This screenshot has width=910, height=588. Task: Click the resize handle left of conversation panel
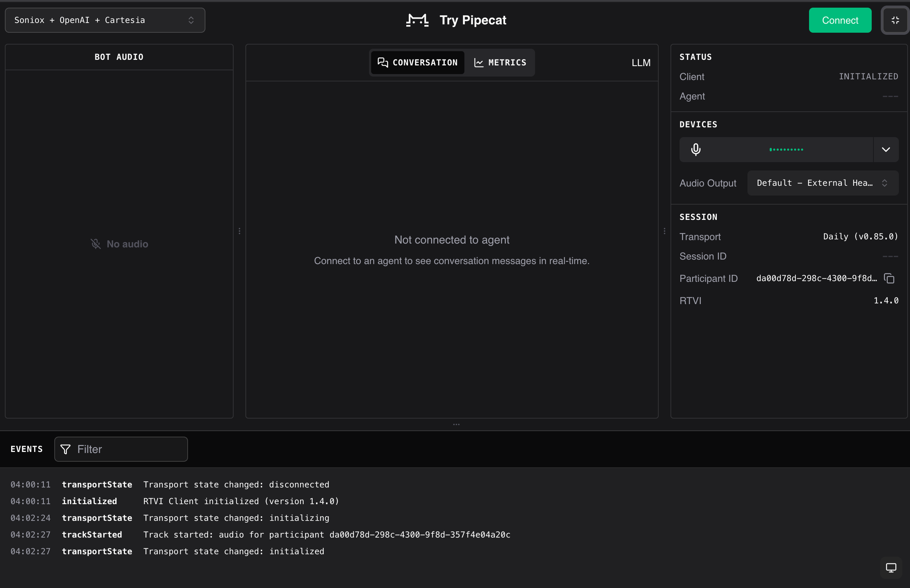(x=240, y=231)
